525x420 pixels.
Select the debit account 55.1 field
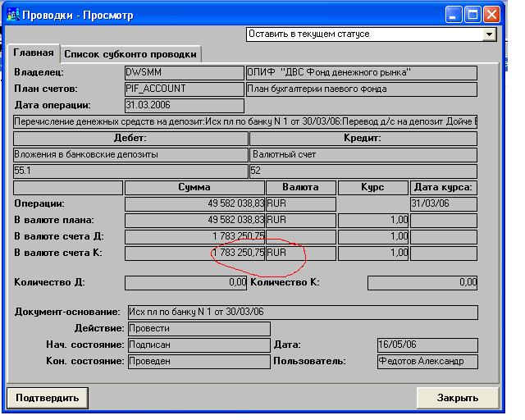click(130, 171)
